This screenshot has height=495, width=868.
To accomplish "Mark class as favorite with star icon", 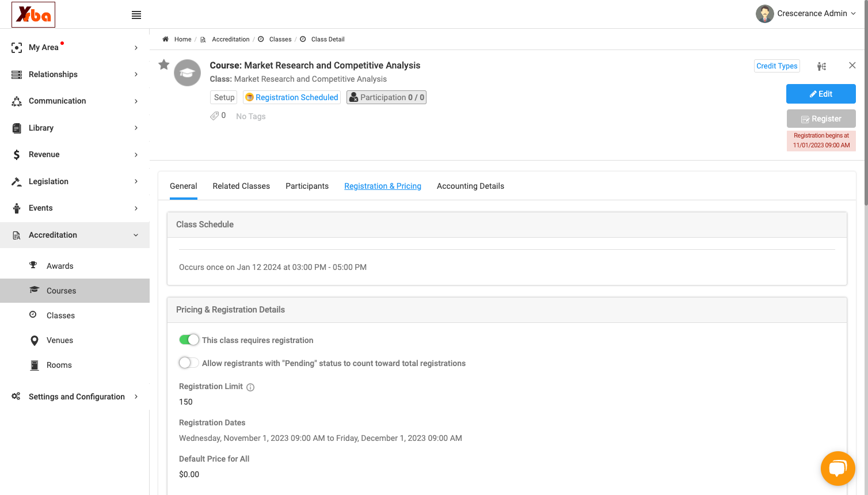I will [x=164, y=64].
